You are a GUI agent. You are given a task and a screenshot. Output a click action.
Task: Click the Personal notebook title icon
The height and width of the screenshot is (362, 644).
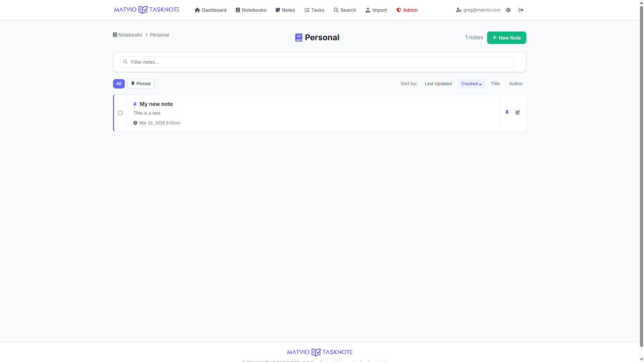pyautogui.click(x=299, y=38)
